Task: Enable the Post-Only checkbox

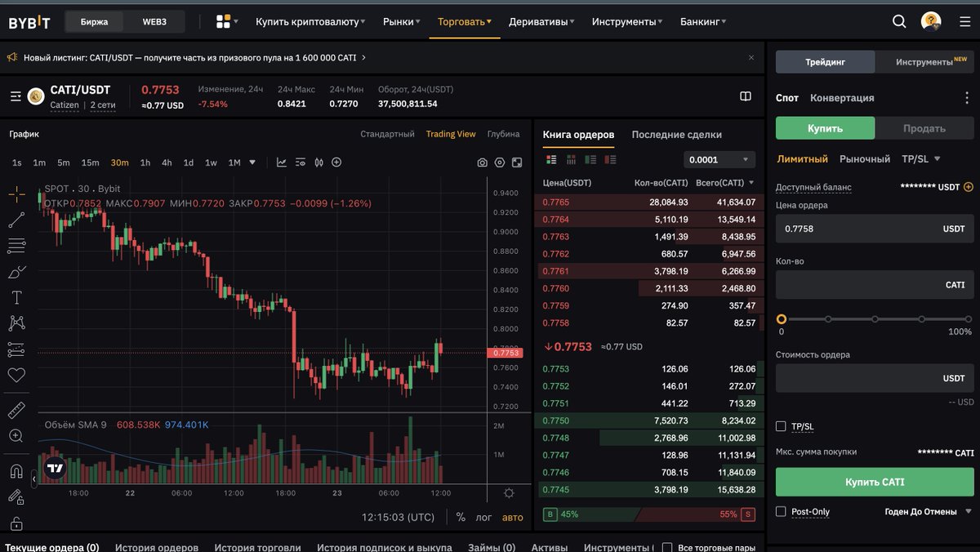Action: coord(781,511)
